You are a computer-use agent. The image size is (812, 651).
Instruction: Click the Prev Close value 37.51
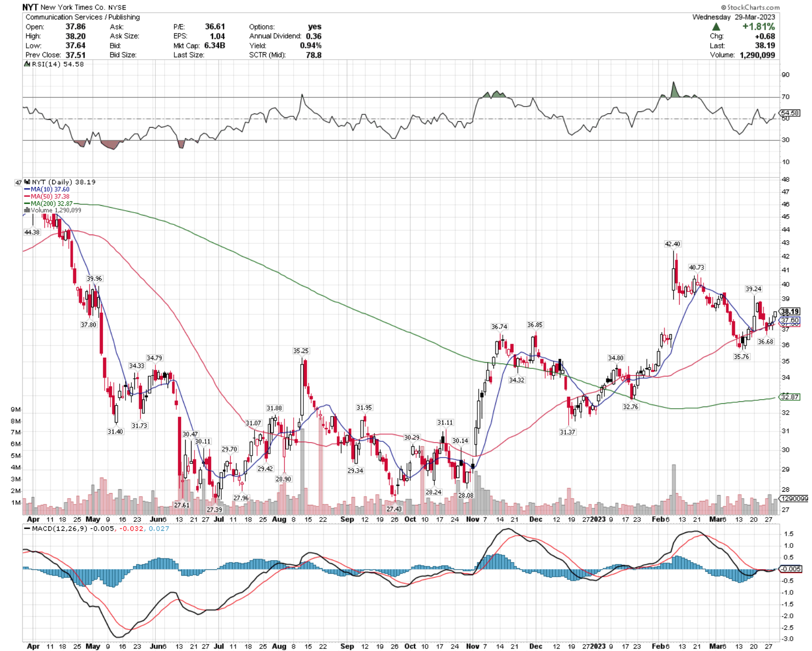tap(75, 55)
